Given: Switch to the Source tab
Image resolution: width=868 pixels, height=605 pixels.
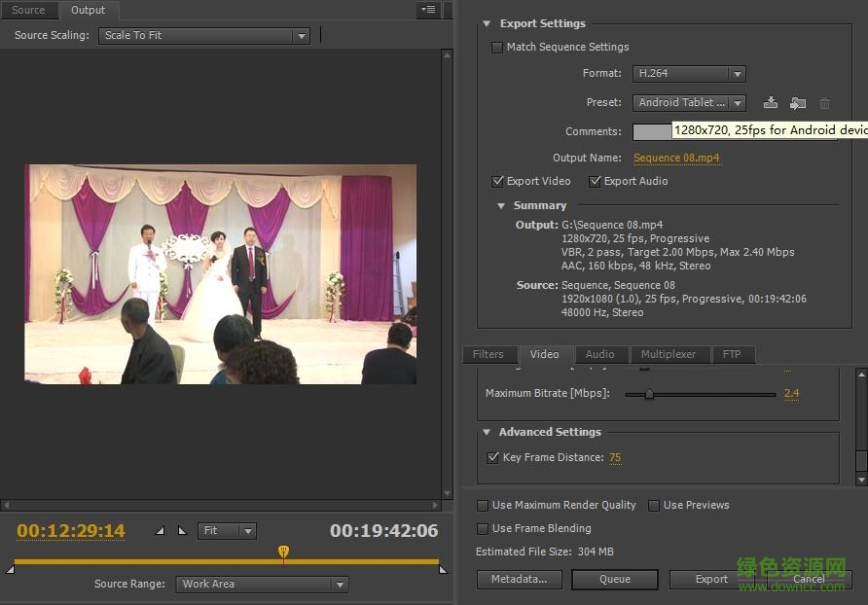Looking at the screenshot, I should [28, 10].
